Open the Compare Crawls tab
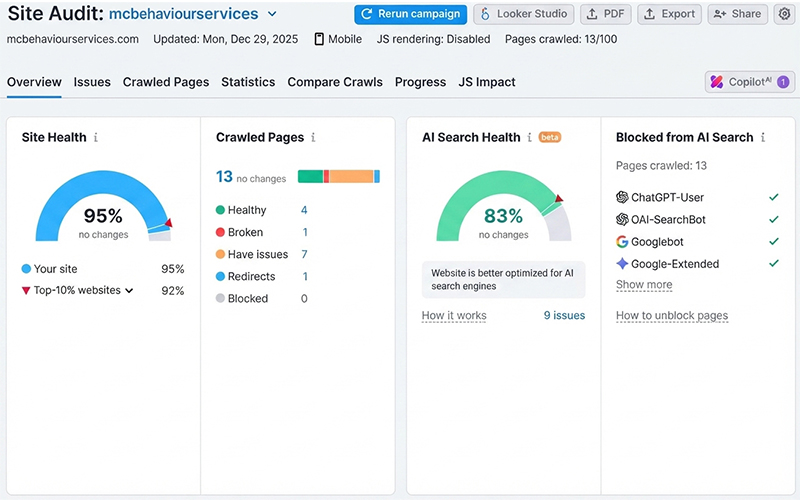Image resolution: width=800 pixels, height=500 pixels. [x=335, y=82]
